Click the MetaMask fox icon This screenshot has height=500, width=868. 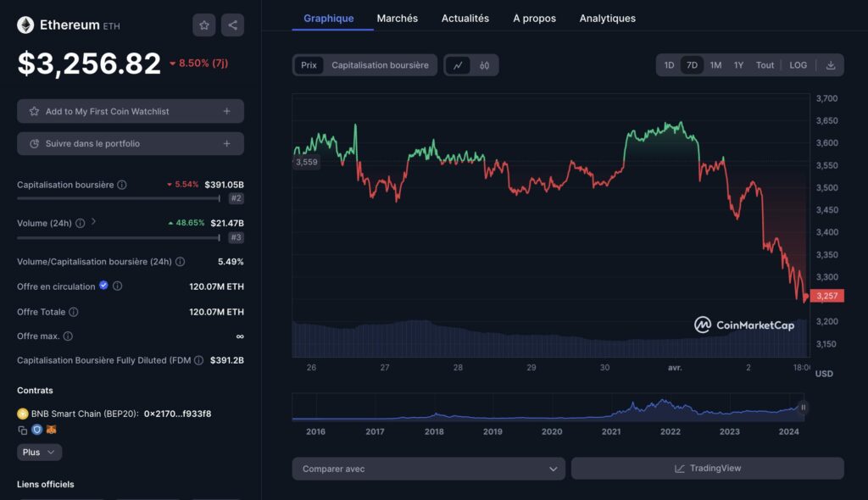(51, 430)
